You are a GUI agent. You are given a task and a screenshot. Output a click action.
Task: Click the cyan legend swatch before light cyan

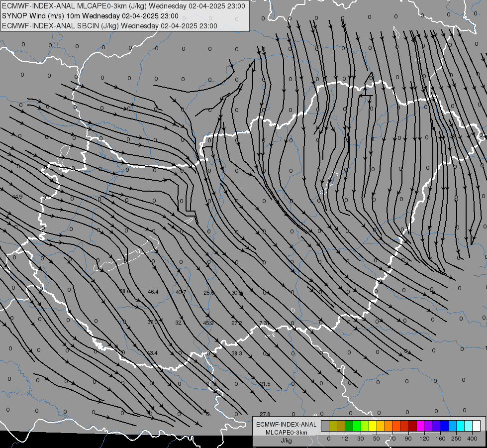(x=461, y=426)
